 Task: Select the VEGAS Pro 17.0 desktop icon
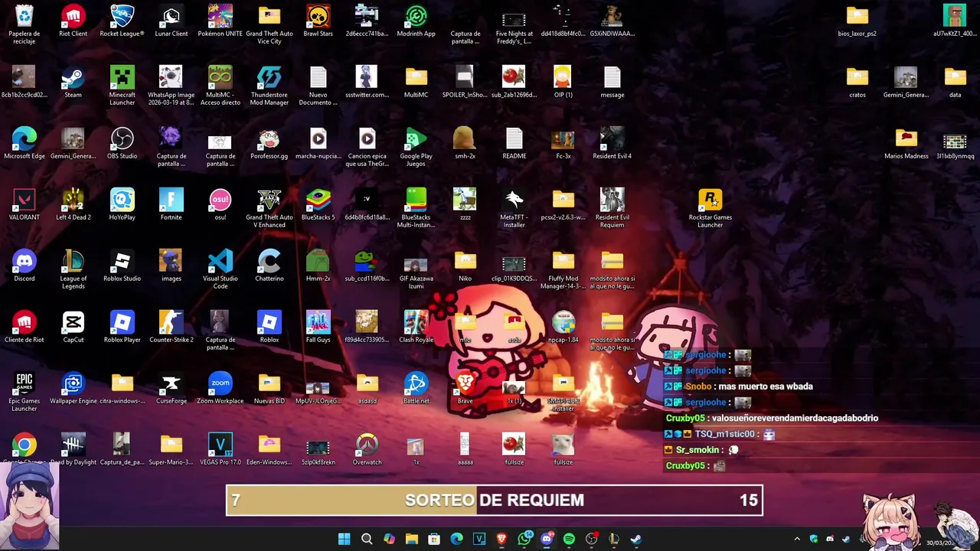(x=220, y=450)
